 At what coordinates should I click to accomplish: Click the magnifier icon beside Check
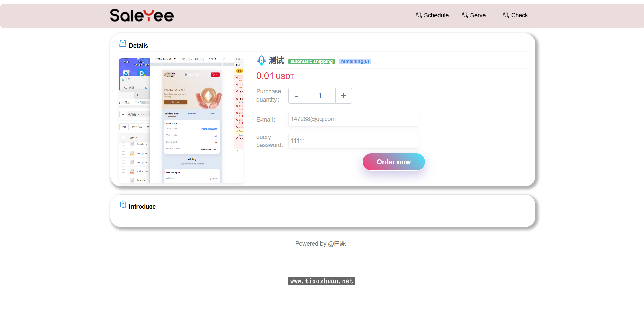506,15
